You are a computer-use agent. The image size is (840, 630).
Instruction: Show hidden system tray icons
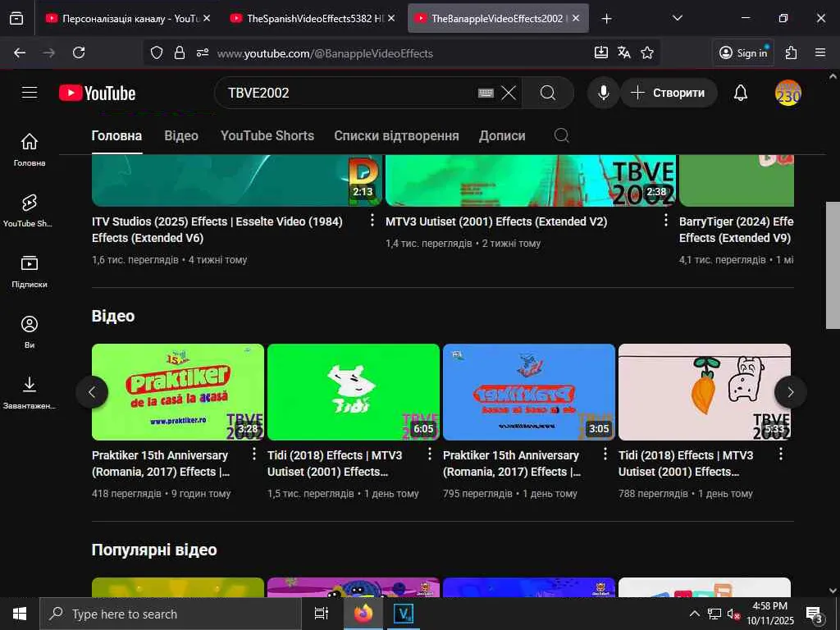(x=694, y=614)
